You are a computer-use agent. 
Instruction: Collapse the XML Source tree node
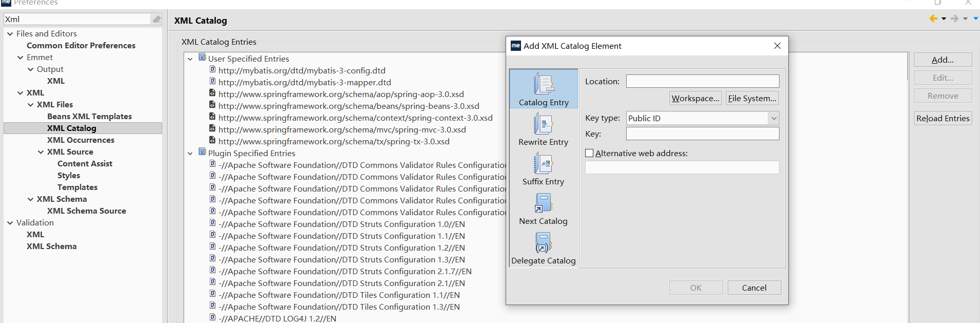coord(41,152)
